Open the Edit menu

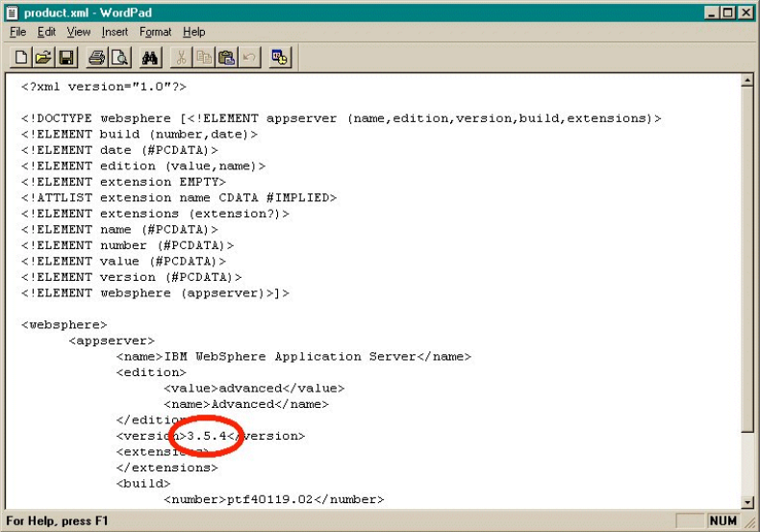pos(46,32)
